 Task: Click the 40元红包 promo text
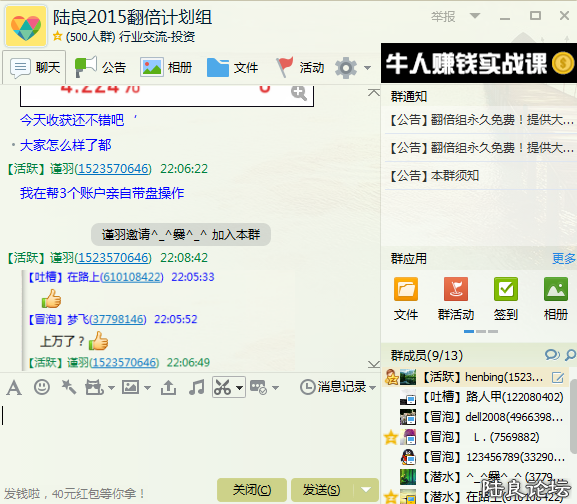[x=74, y=494]
